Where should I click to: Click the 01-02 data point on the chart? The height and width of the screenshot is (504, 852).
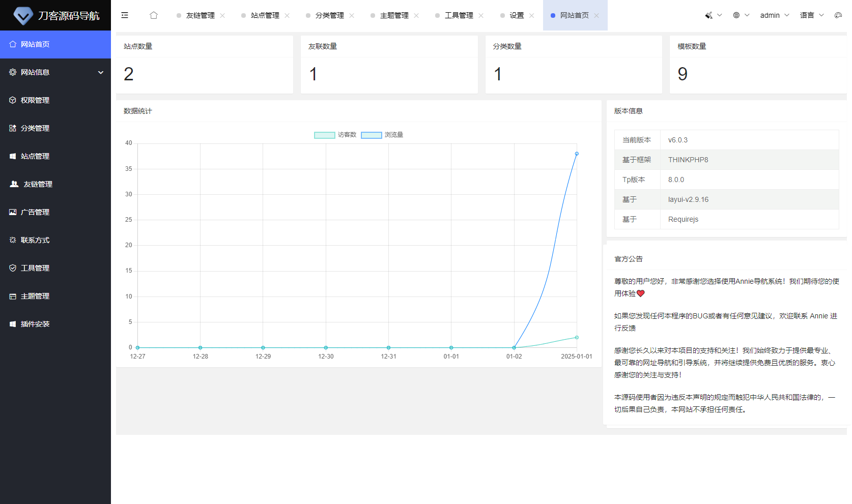pos(514,347)
